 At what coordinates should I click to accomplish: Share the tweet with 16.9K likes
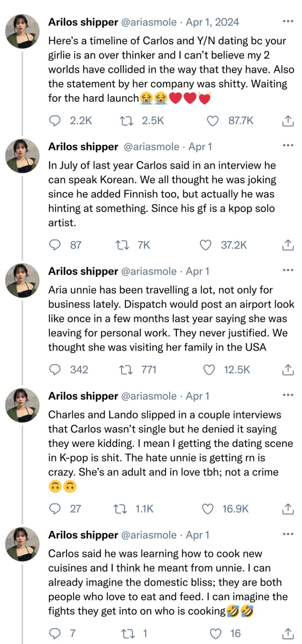tap(288, 509)
